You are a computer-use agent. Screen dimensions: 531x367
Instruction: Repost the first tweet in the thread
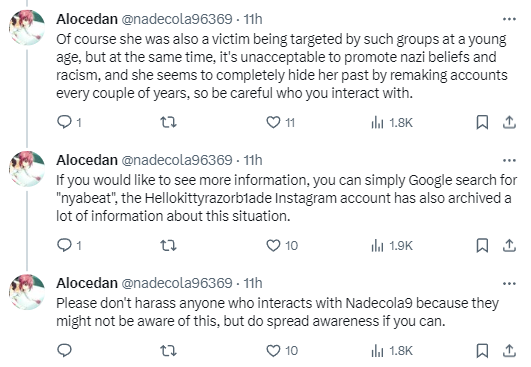tap(168, 122)
